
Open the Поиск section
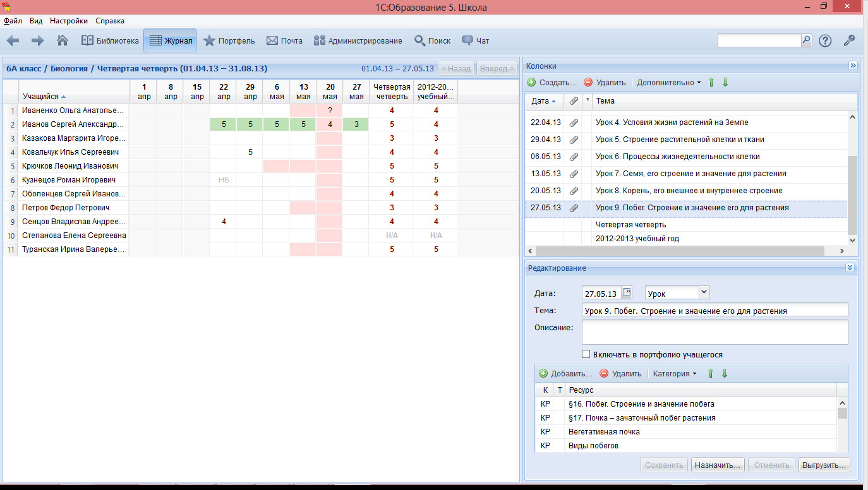pyautogui.click(x=433, y=41)
